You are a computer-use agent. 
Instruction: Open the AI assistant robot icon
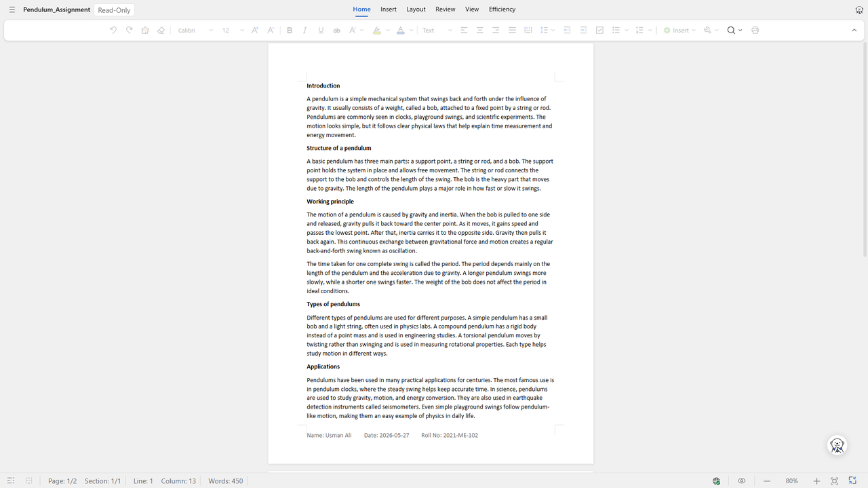click(x=837, y=445)
